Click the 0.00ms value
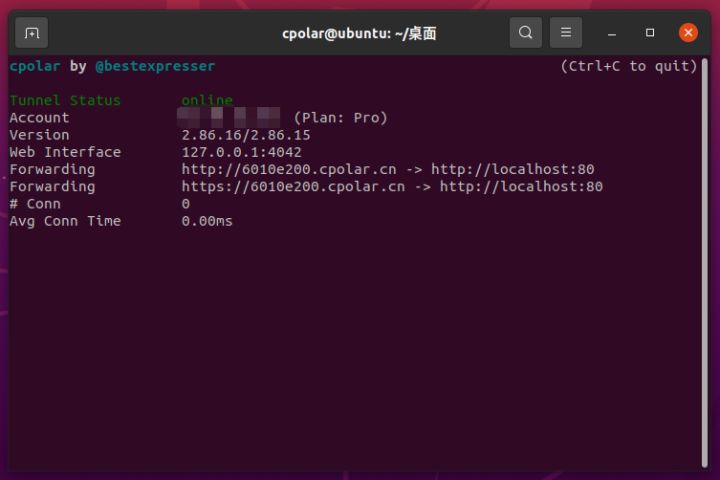Screen dimensions: 720x480 tap(207, 221)
